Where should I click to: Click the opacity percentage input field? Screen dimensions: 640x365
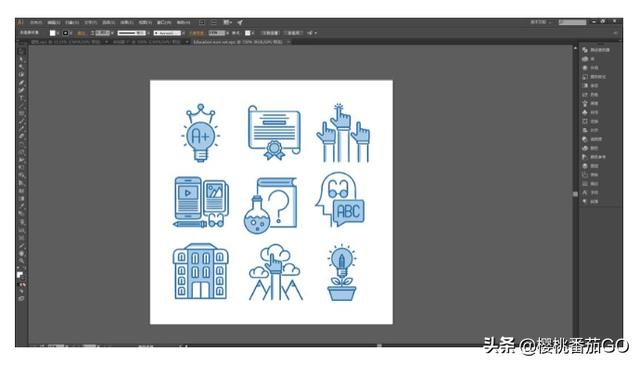coord(217,33)
